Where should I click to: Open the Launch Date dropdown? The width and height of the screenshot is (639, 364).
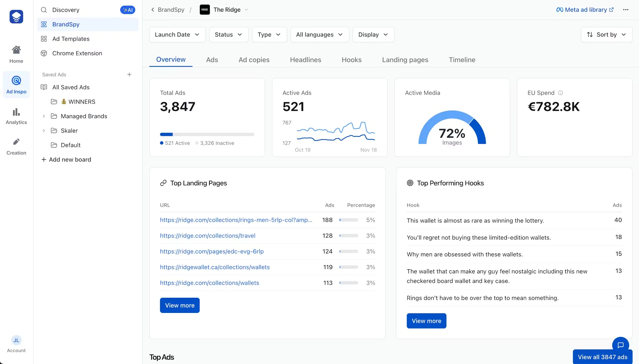[x=177, y=35]
